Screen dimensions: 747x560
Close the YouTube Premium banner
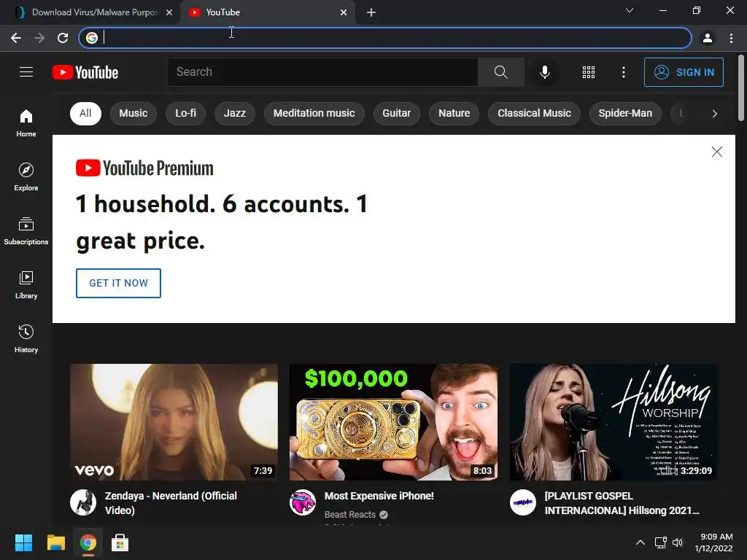click(716, 152)
